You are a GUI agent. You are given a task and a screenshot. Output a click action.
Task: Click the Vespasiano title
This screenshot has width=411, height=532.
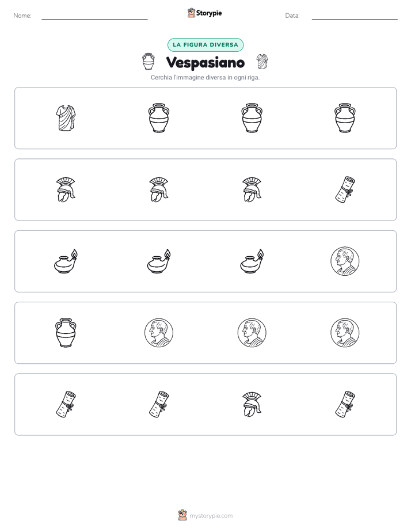205,62
